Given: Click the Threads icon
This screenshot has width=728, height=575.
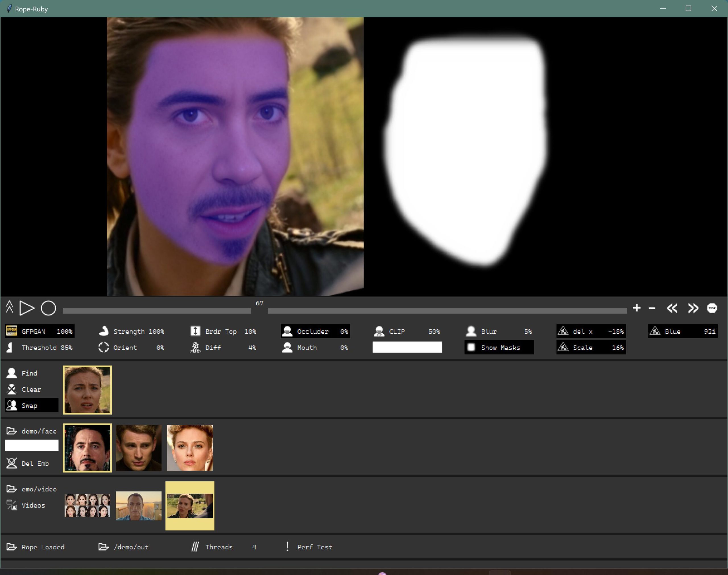Looking at the screenshot, I should coord(195,547).
